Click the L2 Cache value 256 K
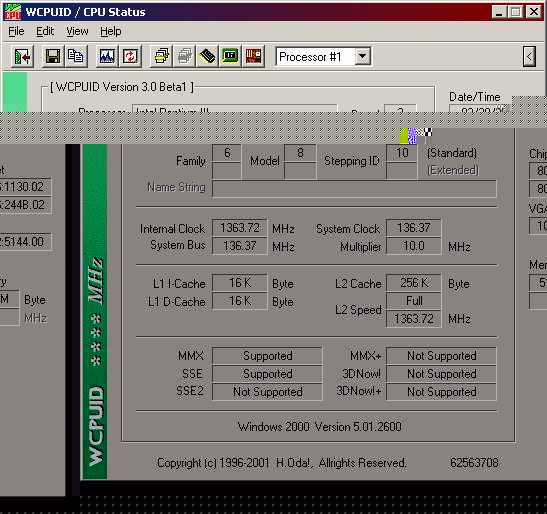Screen dimensions: 547x514 414,283
